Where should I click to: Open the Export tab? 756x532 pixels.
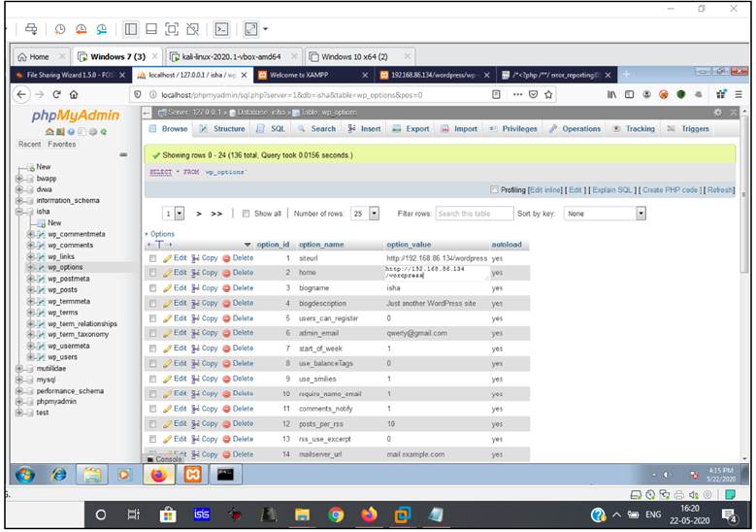click(411, 128)
